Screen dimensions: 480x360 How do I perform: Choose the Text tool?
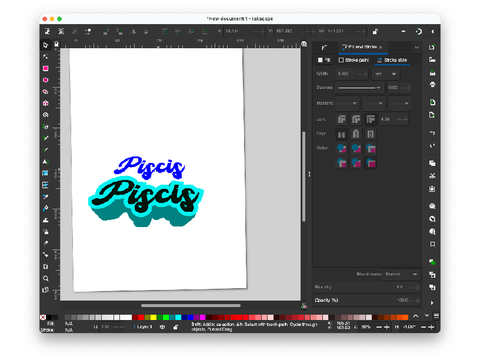[x=46, y=162]
